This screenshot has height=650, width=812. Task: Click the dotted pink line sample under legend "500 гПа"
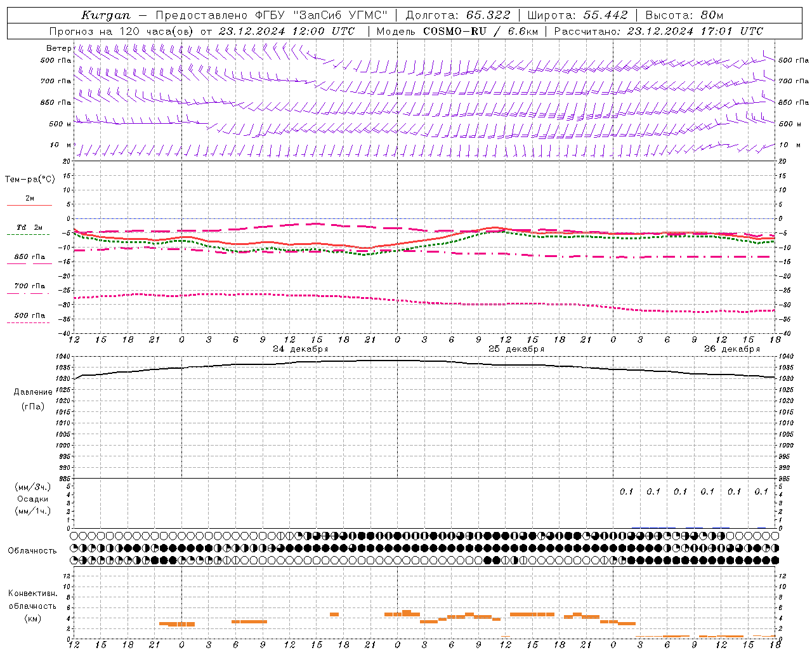29,323
